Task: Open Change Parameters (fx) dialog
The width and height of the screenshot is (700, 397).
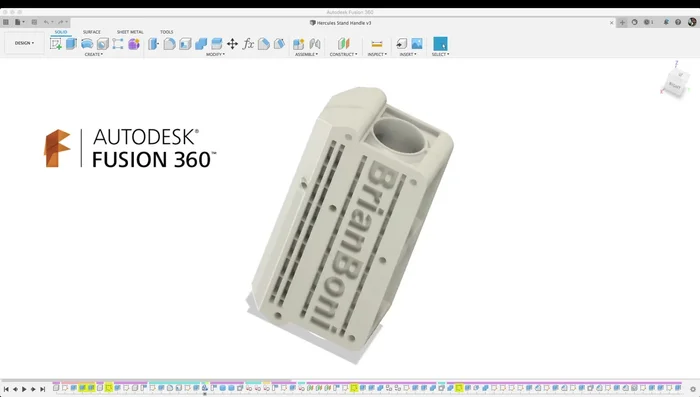Action: 248,44
